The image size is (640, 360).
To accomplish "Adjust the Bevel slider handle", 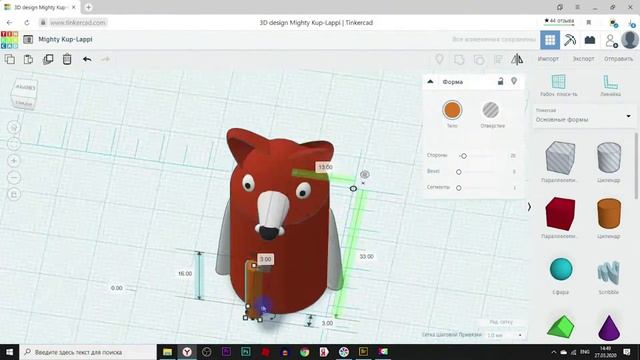I will click(459, 172).
